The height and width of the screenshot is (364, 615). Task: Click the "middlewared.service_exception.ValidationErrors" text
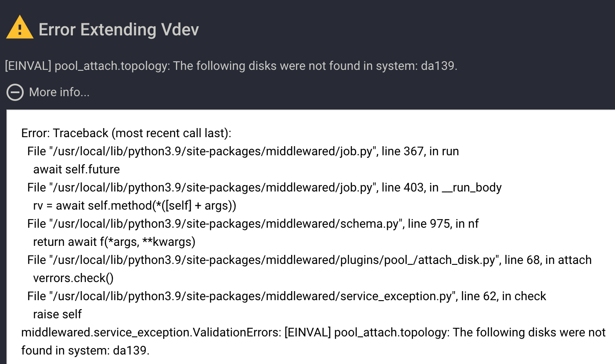151,333
